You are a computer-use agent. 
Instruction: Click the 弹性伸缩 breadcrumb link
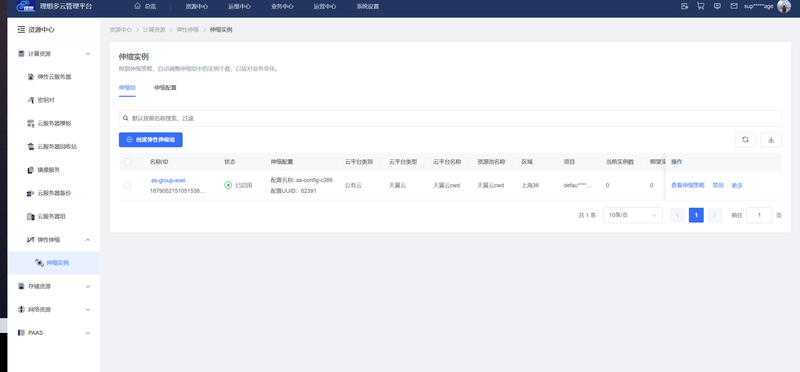click(x=188, y=30)
